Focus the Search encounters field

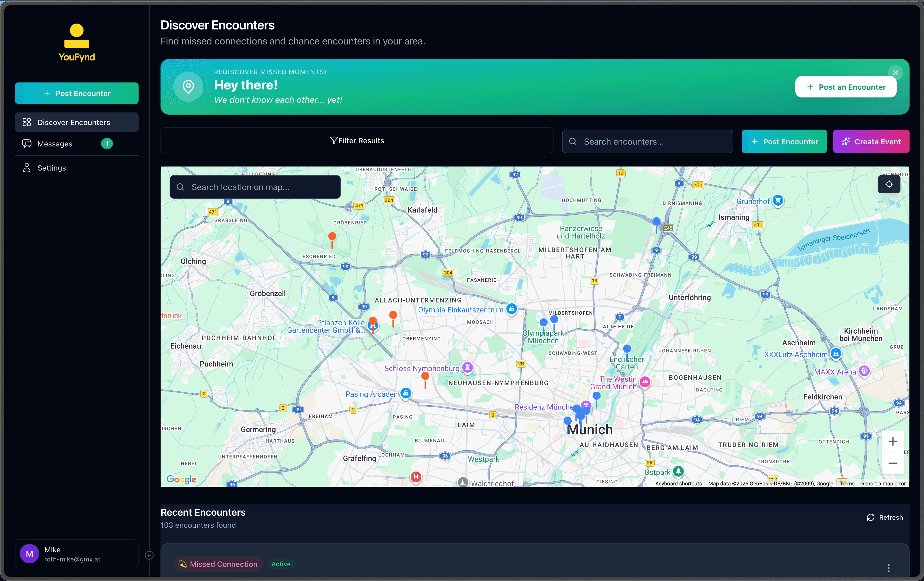pos(647,142)
